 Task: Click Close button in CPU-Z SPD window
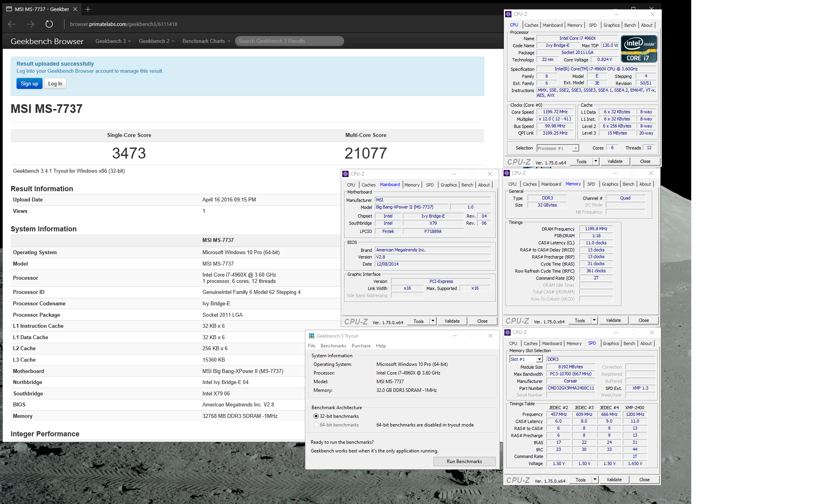(x=644, y=480)
